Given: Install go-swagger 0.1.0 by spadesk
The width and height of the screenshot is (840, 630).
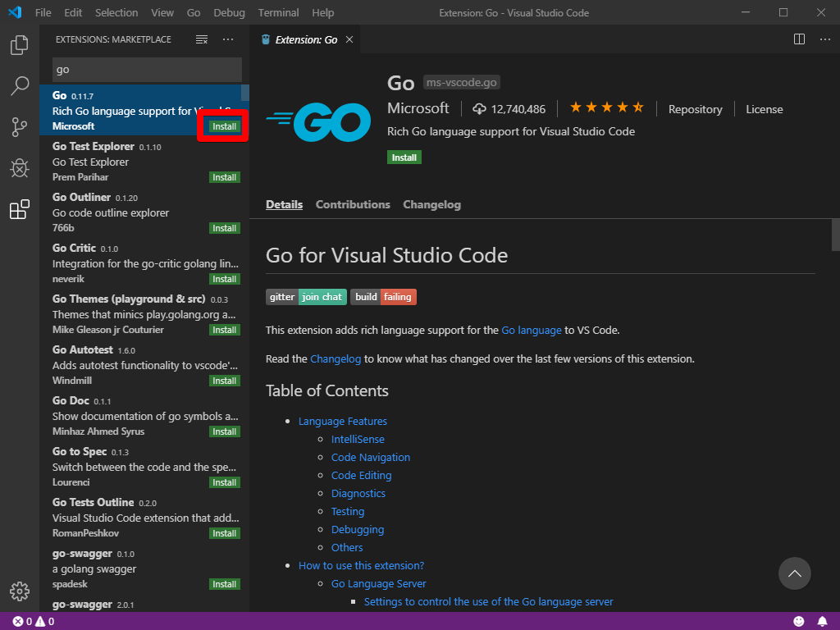Looking at the screenshot, I should coord(225,584).
